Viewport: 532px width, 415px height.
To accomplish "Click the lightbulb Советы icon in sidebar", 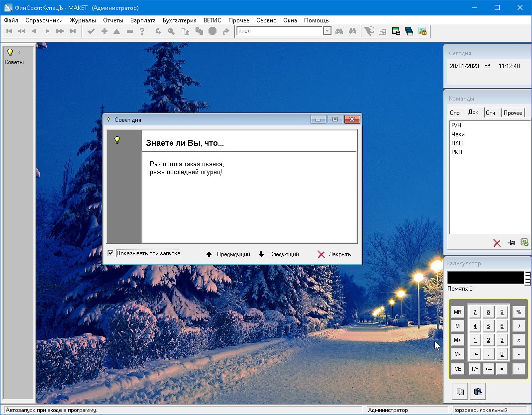I will tap(10, 52).
